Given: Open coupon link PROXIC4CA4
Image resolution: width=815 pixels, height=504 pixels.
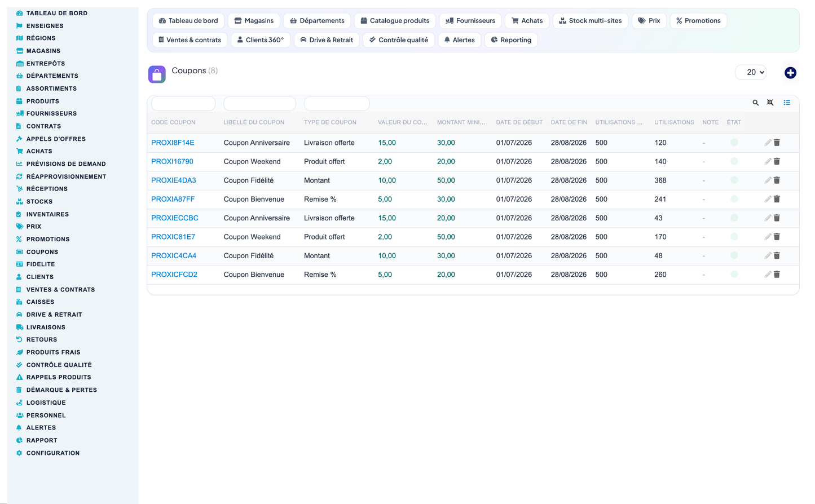Looking at the screenshot, I should pyautogui.click(x=174, y=256).
